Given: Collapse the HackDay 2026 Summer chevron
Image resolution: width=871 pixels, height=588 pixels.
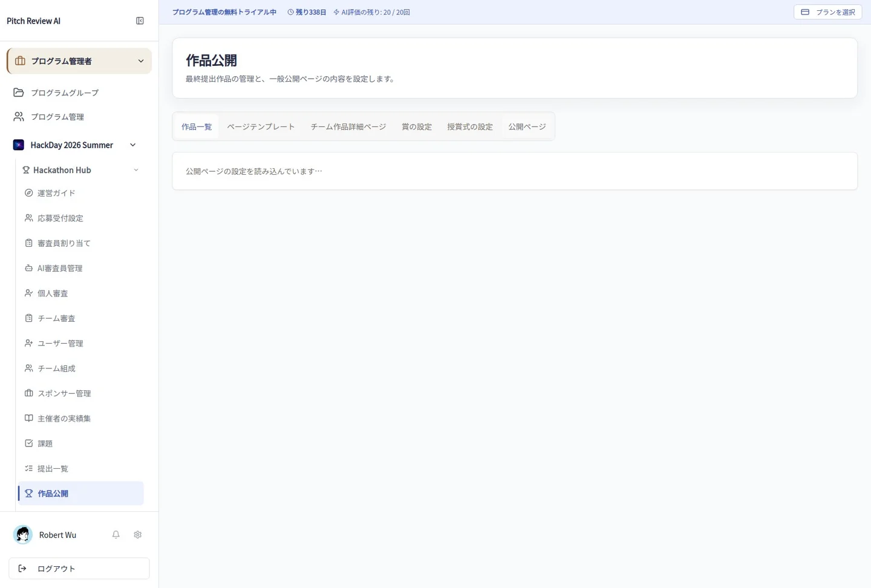Looking at the screenshot, I should [x=133, y=145].
